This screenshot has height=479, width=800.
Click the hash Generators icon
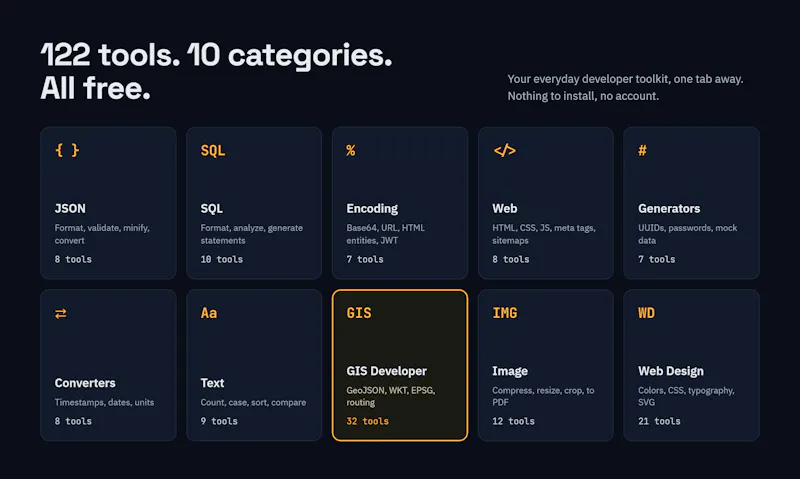pyautogui.click(x=642, y=150)
